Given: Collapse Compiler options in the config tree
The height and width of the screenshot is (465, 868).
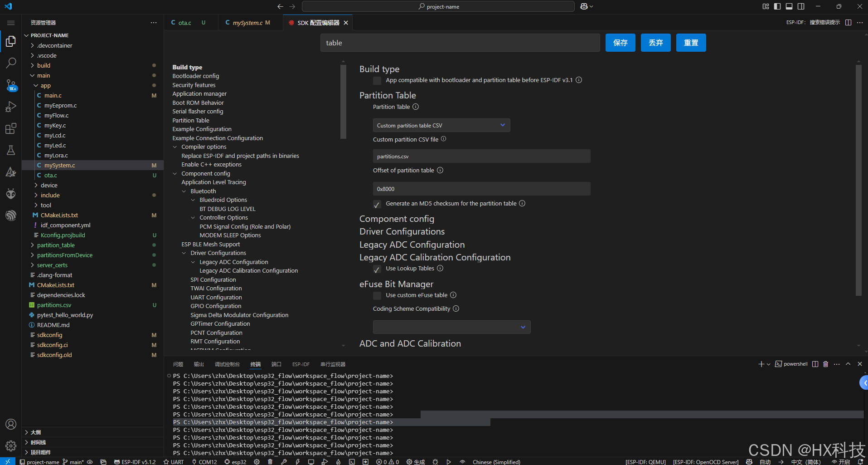Looking at the screenshot, I should (x=175, y=147).
